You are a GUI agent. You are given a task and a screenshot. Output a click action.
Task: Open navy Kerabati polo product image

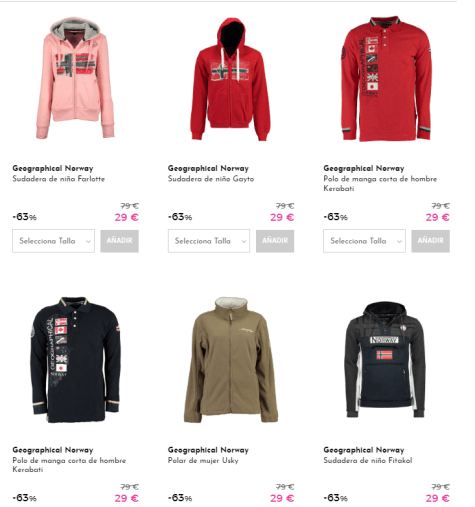pos(75,360)
